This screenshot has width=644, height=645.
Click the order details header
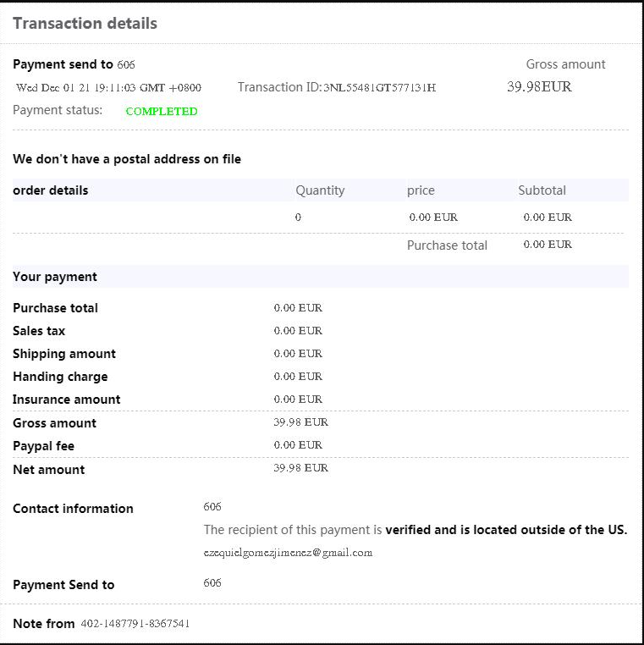coord(51,190)
